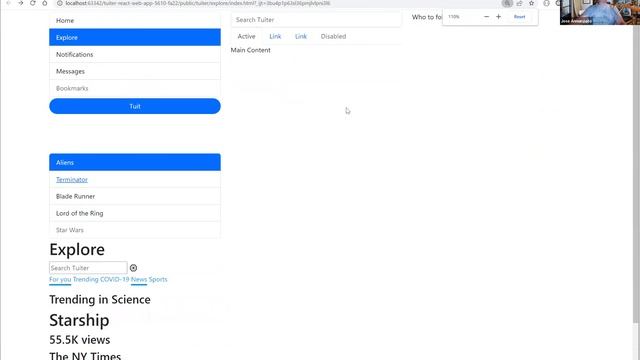Open Home in the navigation list

tap(135, 20)
